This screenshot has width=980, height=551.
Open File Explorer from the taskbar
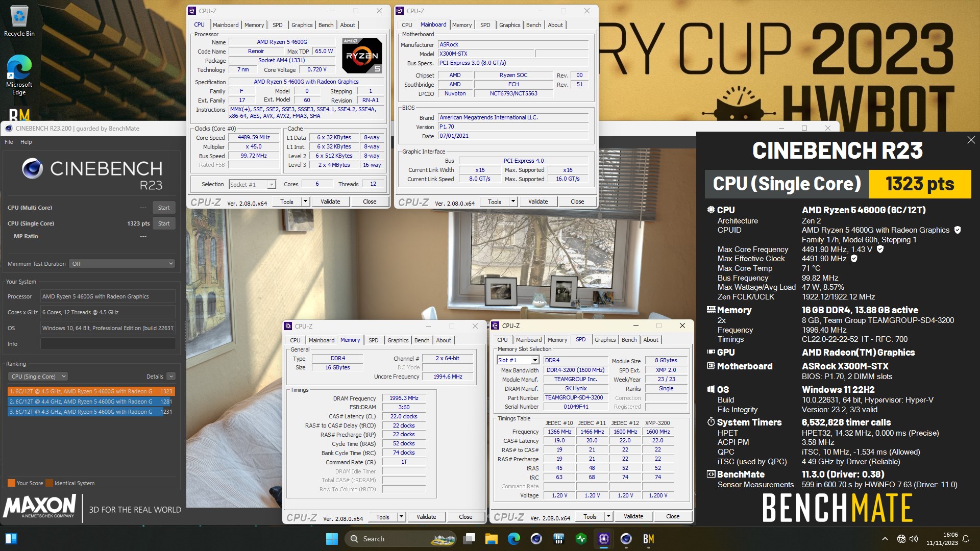coord(492,539)
